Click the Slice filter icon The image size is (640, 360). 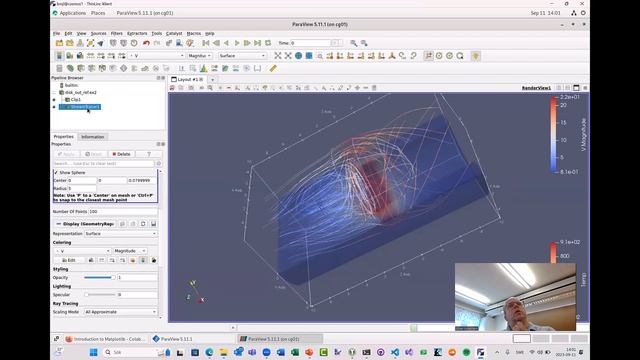(91, 68)
